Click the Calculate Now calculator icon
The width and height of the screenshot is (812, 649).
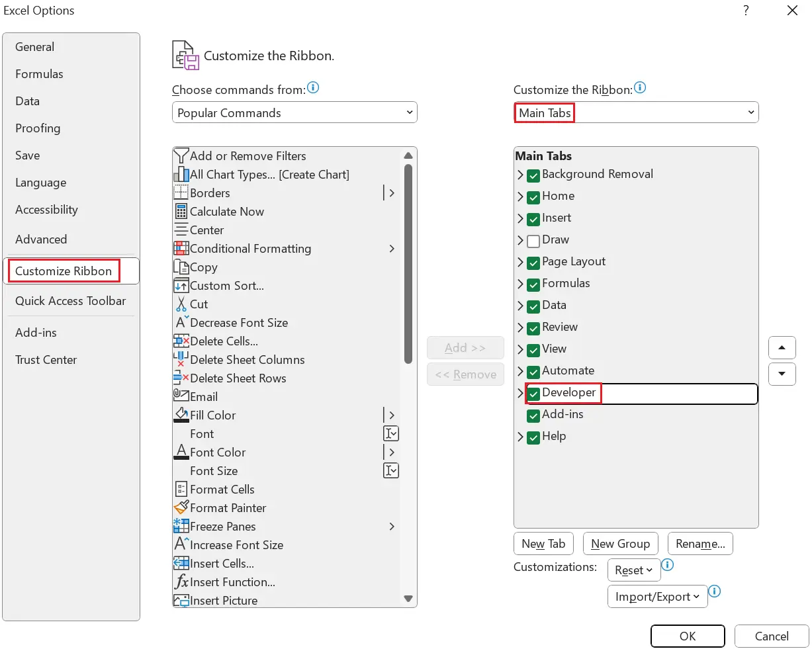(x=181, y=212)
